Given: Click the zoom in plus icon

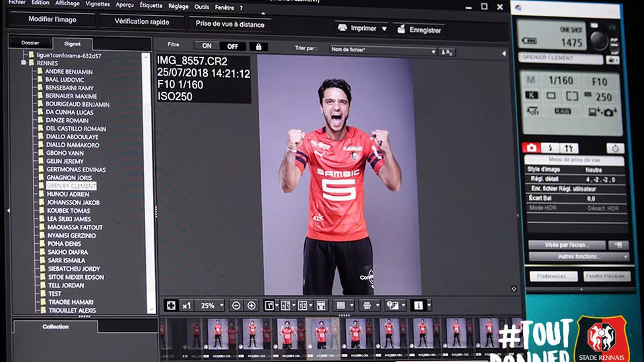Looking at the screenshot, I should [x=251, y=305].
